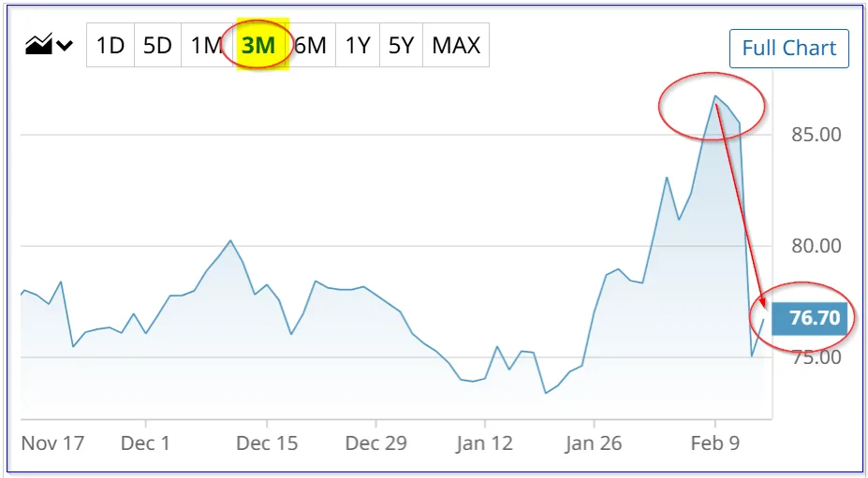Image resolution: width=868 pixels, height=478 pixels.
Task: Click the 80.00 price axis label
Action: pos(815,246)
